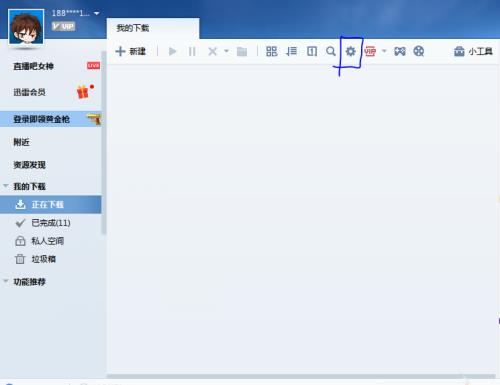Click the user avatar picture
500x385 pixels.
click(x=26, y=27)
